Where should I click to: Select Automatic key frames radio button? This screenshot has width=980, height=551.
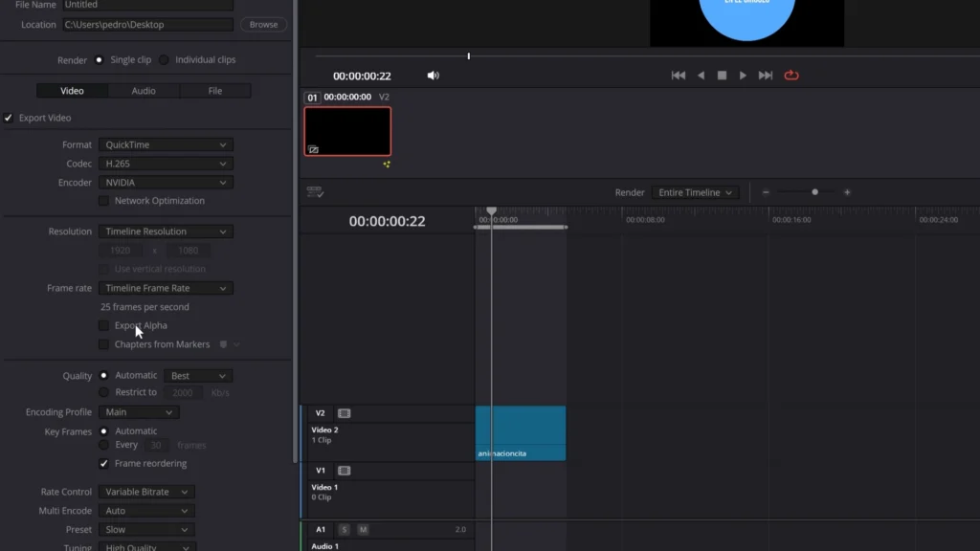coord(103,431)
